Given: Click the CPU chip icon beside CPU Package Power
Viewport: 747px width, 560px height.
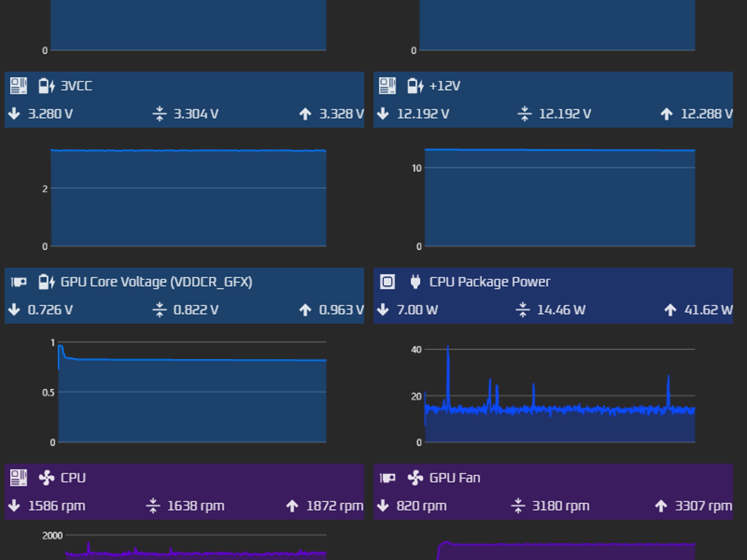Looking at the screenshot, I should [387, 282].
